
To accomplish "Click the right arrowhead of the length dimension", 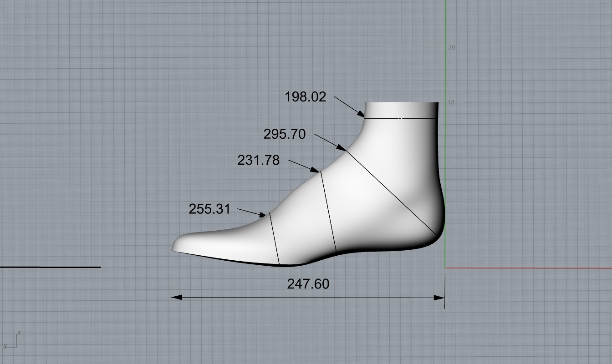I will (439, 298).
